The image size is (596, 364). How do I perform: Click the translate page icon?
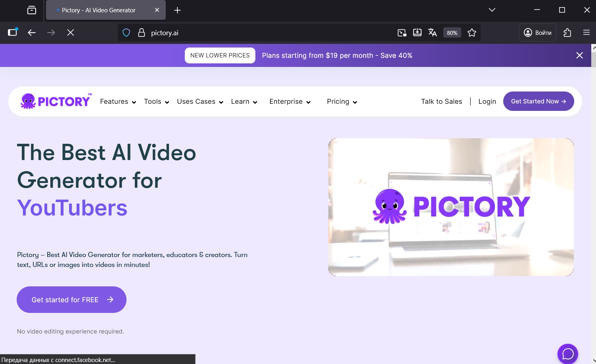[x=433, y=33]
